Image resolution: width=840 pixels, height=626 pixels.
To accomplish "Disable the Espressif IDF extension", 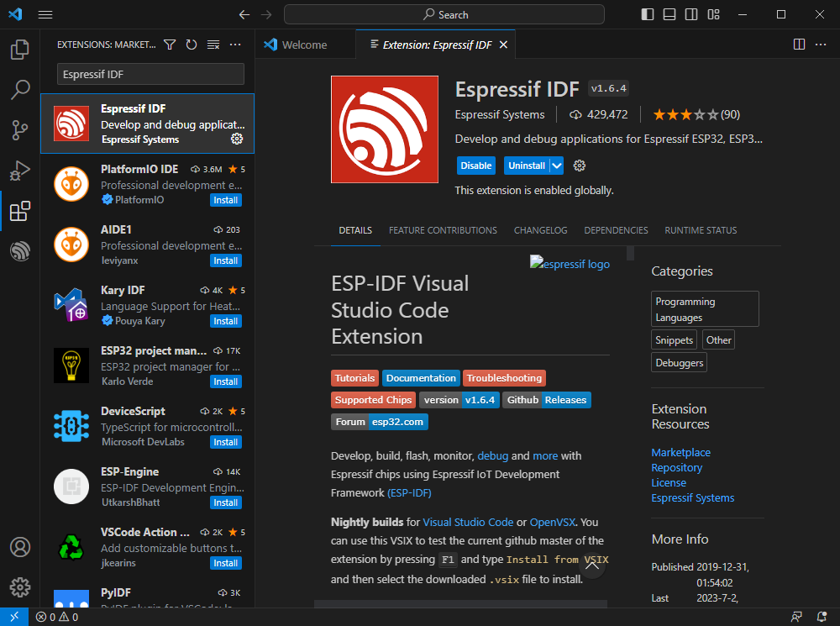I will 475,166.
